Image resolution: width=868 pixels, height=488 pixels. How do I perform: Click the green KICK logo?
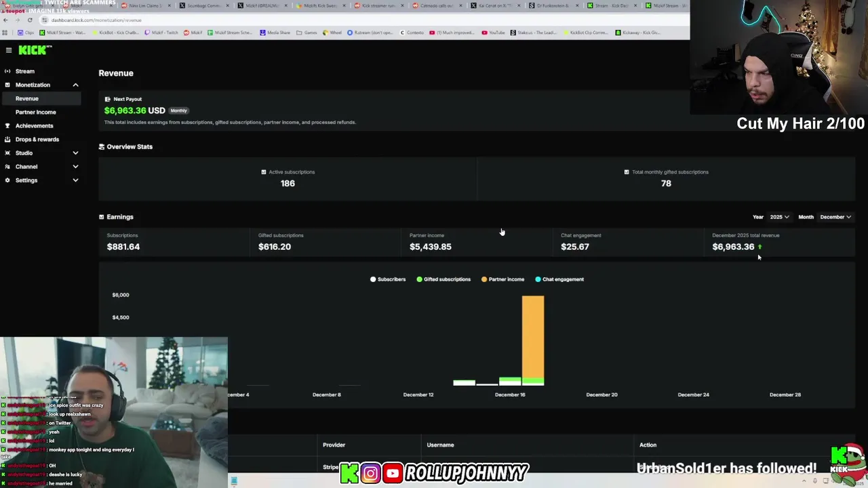[x=34, y=50]
